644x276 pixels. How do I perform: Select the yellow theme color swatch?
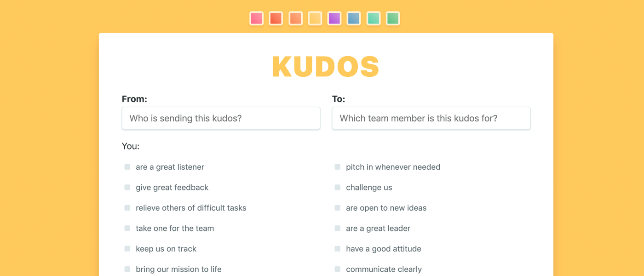[x=315, y=18]
